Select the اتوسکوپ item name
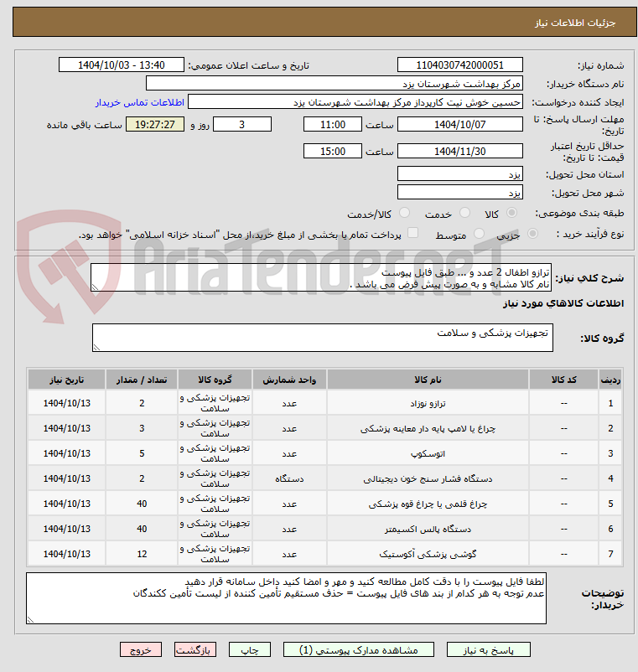Screen dimensions: 638x672 click(x=428, y=453)
